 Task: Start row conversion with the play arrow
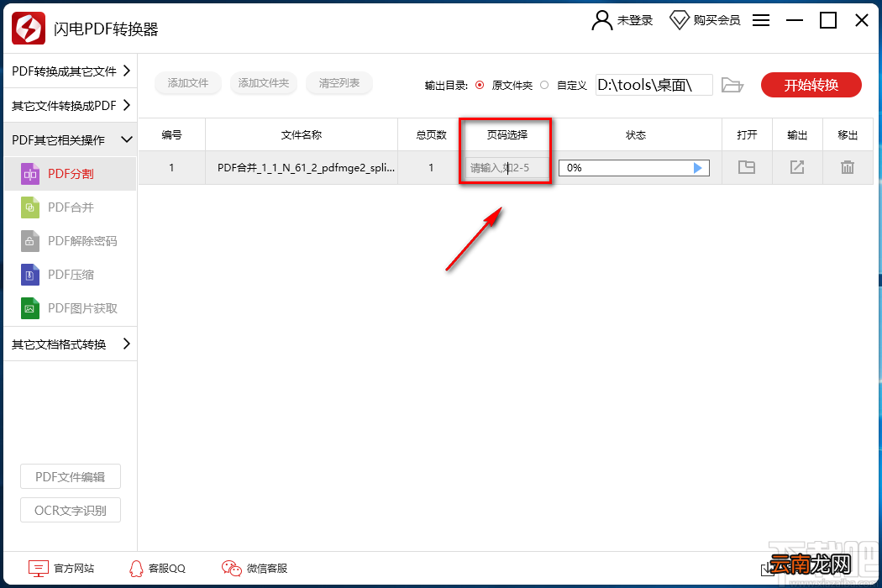(697, 168)
